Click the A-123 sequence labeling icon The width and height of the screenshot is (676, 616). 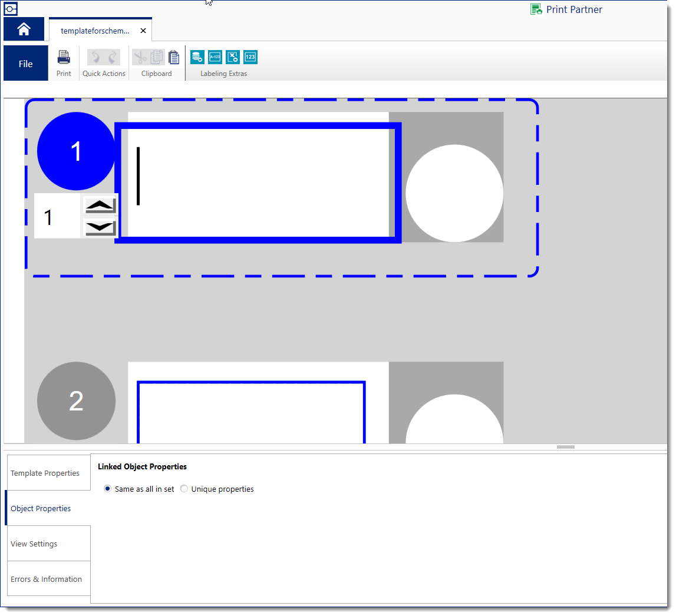tap(215, 57)
